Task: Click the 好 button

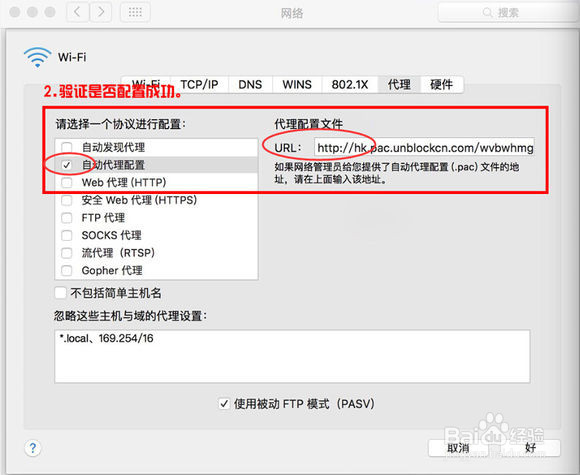Action: click(530, 448)
